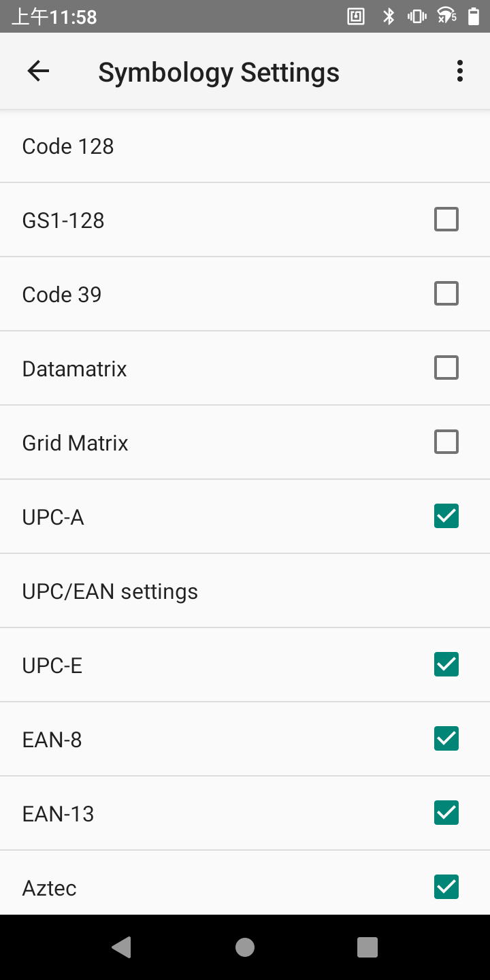The image size is (490, 980).
Task: Tap the battery status icon
Action: (474, 16)
